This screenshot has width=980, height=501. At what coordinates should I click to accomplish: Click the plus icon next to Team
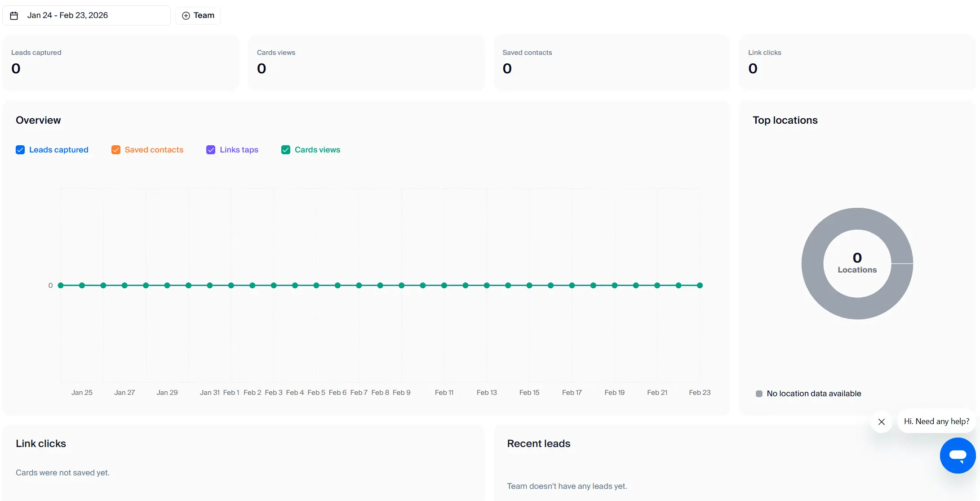tap(186, 16)
